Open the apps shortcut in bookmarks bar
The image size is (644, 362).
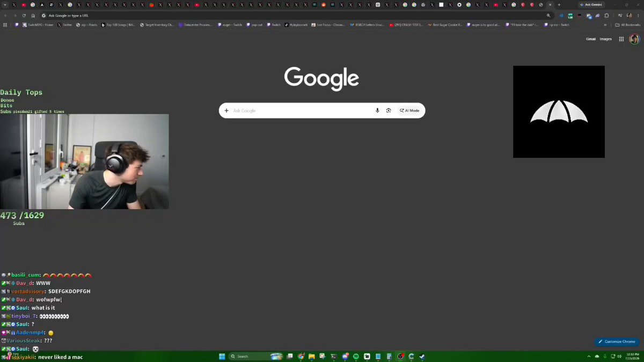pyautogui.click(x=5, y=25)
